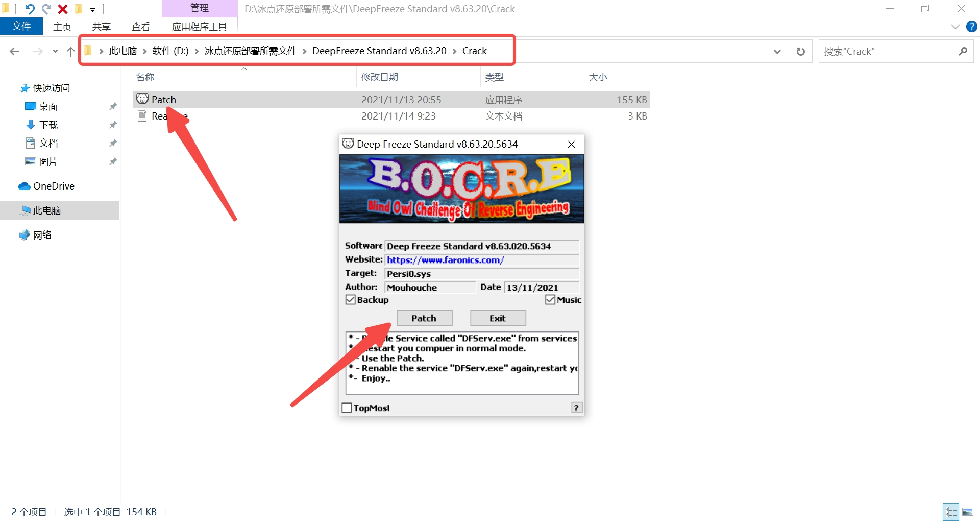Screen dimensions: 980x521
Task: Switch to the 查看 ribbon tab
Action: click(x=141, y=27)
